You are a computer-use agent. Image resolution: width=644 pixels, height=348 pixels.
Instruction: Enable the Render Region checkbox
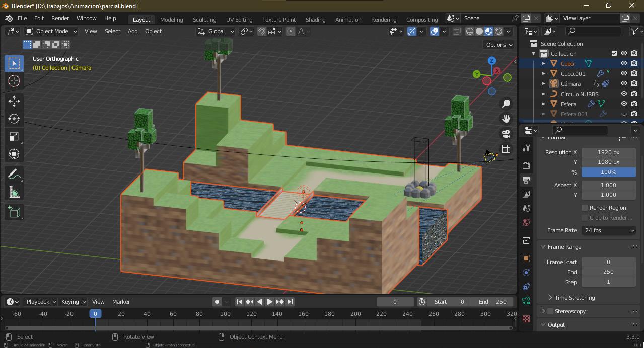(585, 208)
